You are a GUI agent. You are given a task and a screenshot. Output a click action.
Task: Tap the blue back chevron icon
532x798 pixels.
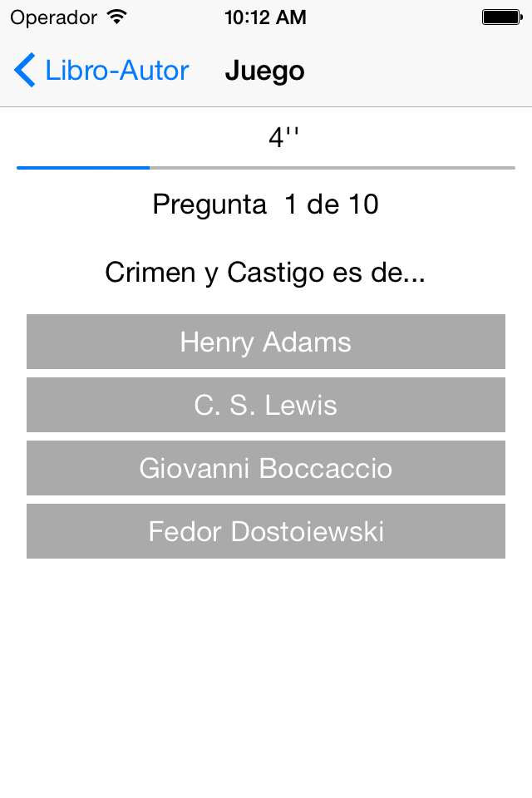[x=24, y=70]
